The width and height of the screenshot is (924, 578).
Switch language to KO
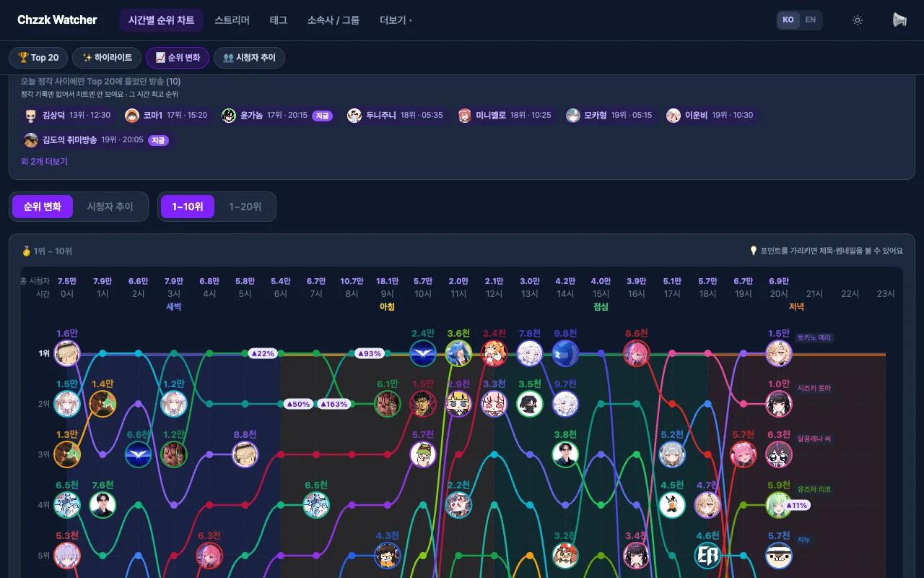pyautogui.click(x=788, y=20)
